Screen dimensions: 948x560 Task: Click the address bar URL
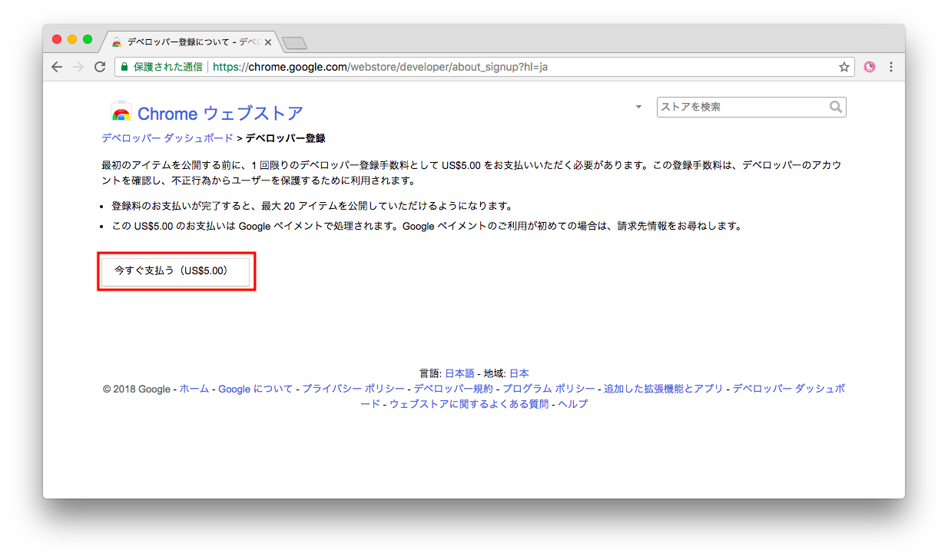[x=380, y=67]
